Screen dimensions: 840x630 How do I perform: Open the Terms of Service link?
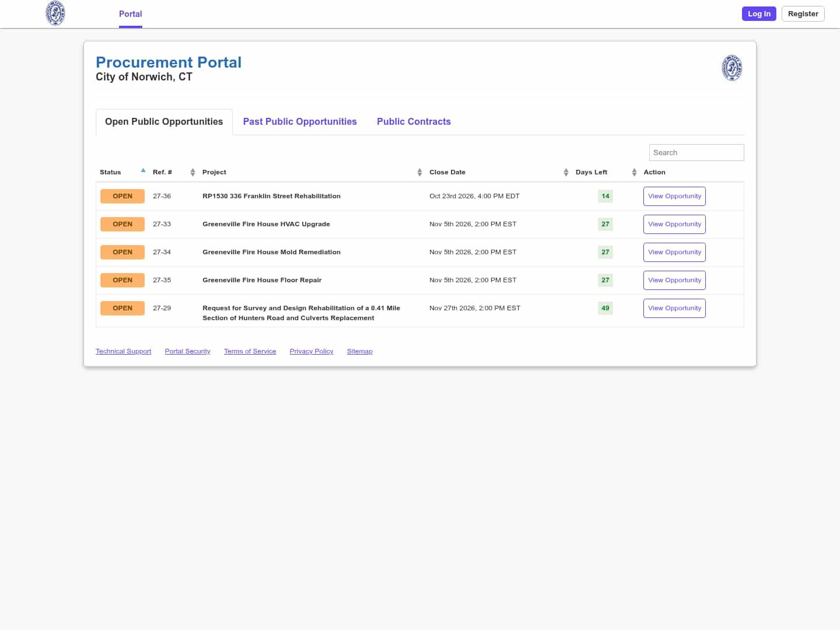coord(250,351)
